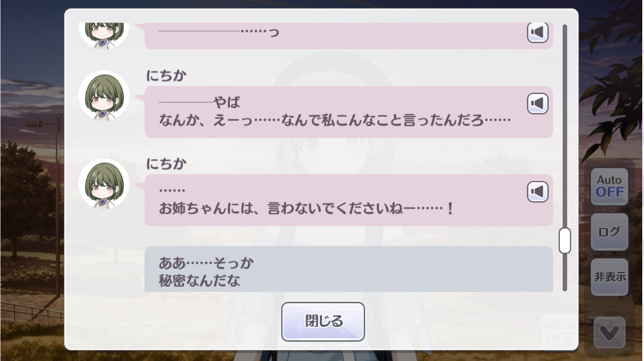
Task: Click the scrollbar track above the handle
Action: pos(565,126)
